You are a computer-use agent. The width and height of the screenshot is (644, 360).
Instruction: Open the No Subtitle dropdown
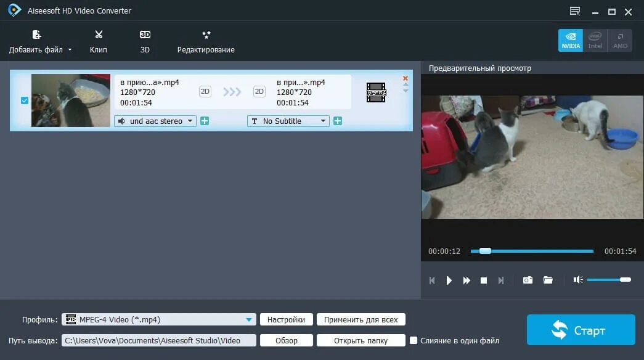(x=288, y=121)
